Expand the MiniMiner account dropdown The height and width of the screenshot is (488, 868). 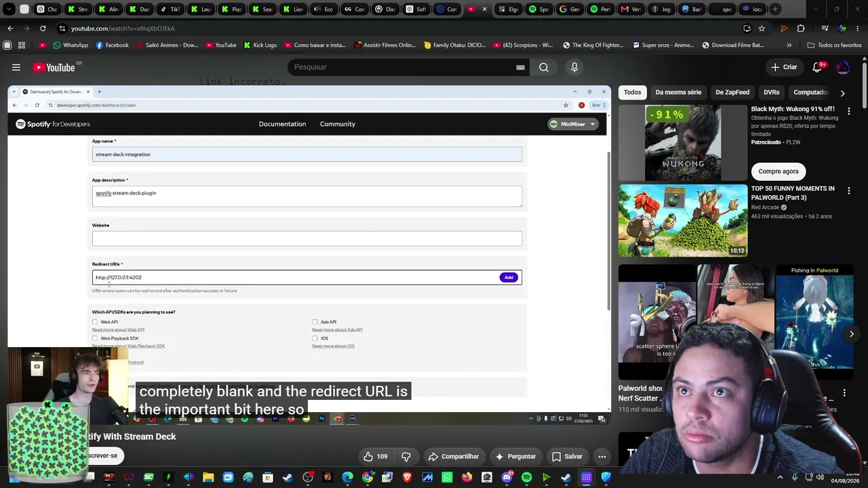[572, 124]
